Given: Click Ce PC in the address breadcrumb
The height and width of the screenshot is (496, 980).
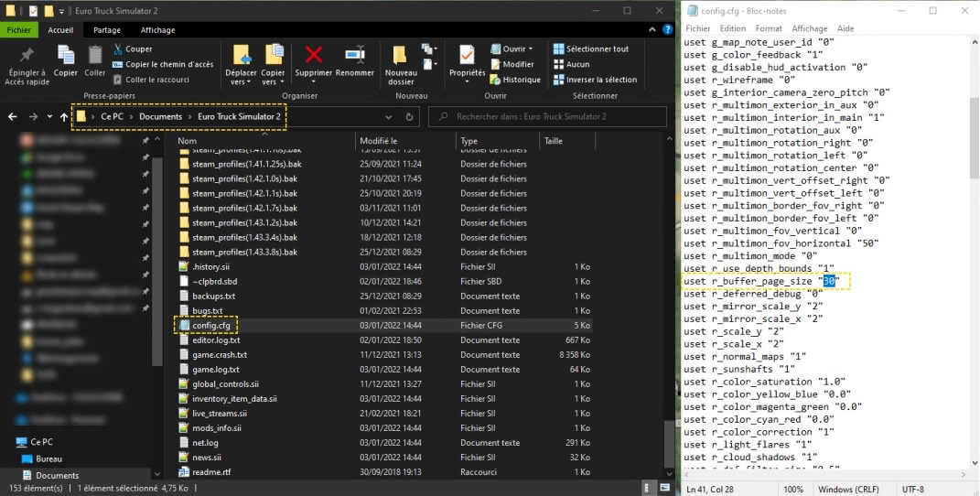Looking at the screenshot, I should 112,117.
